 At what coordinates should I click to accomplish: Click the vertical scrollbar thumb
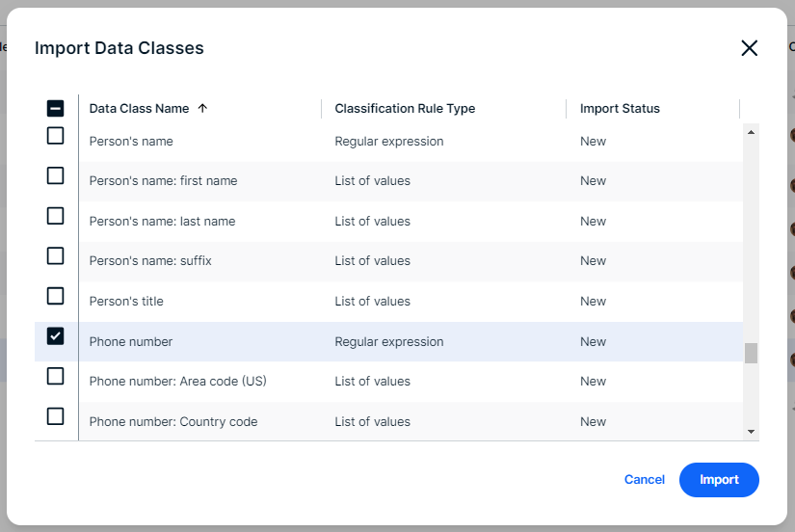point(751,353)
